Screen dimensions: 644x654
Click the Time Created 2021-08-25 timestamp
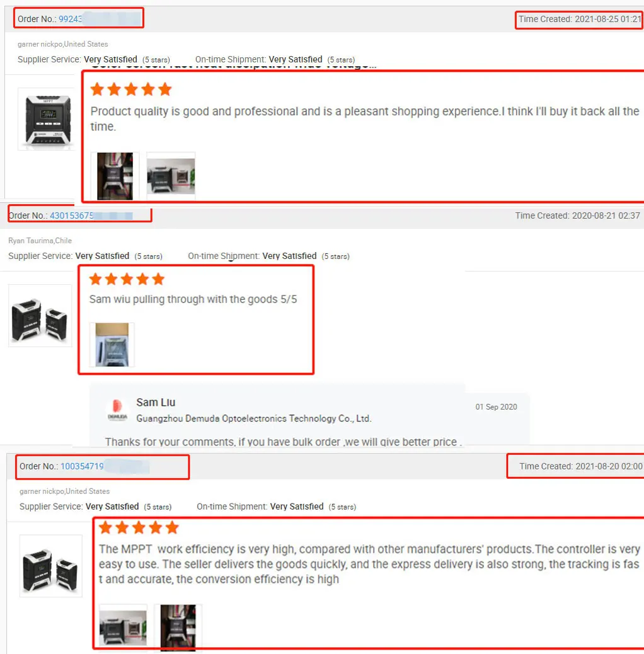[x=580, y=19]
